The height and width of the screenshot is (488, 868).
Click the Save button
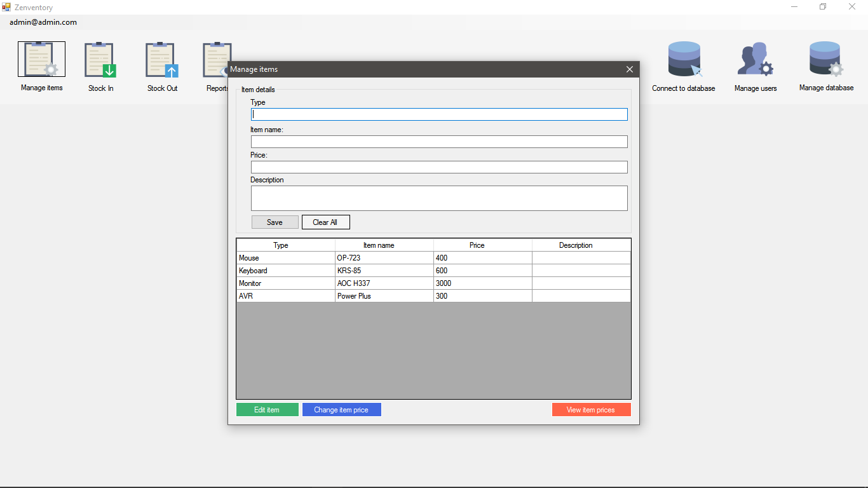[x=275, y=222]
